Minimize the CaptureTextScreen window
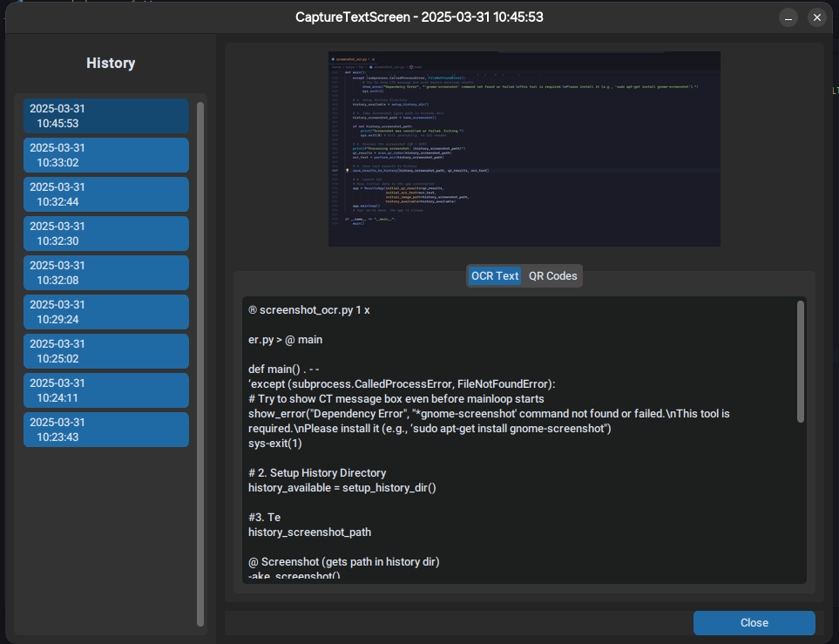 point(788,17)
